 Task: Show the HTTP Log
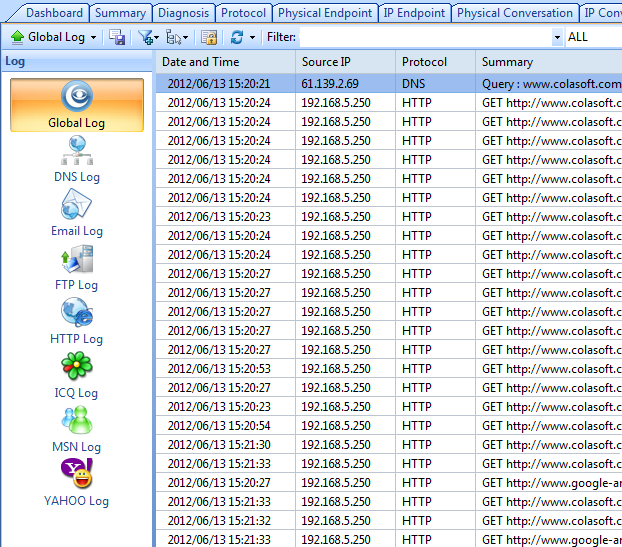[77, 322]
